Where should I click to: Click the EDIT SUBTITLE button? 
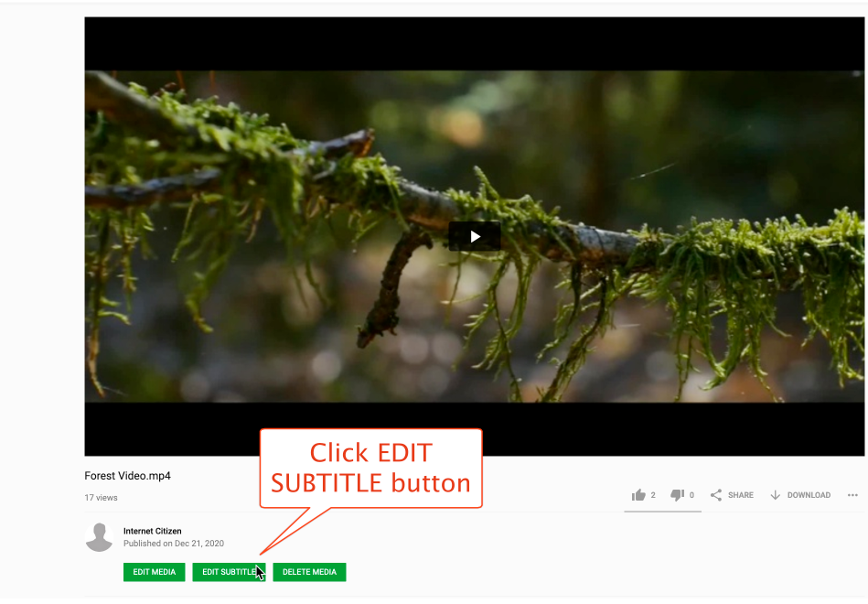click(229, 572)
